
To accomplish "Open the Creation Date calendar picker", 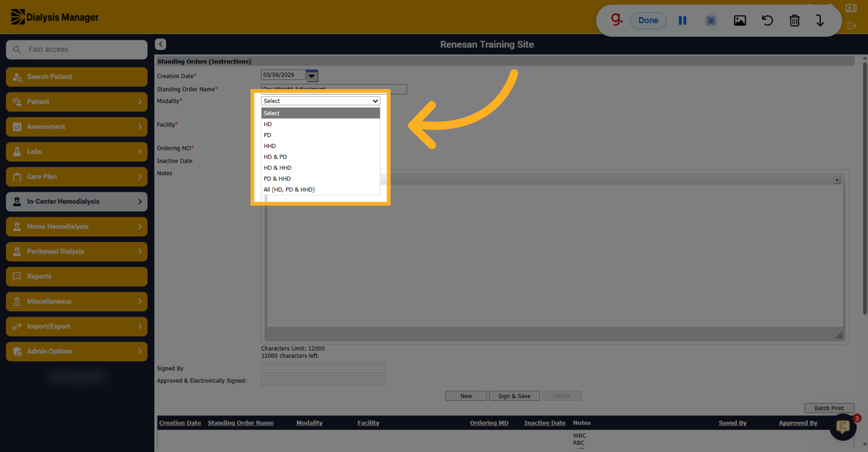I will coord(312,76).
